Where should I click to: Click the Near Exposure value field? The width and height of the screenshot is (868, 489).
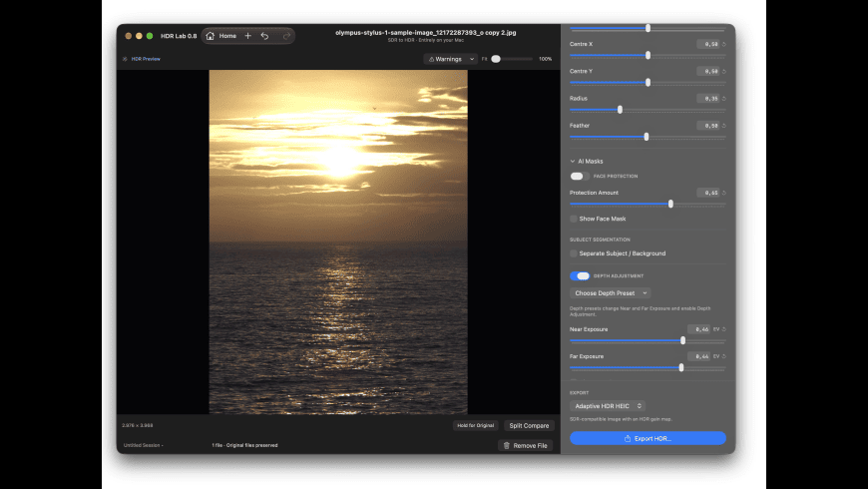click(x=699, y=329)
